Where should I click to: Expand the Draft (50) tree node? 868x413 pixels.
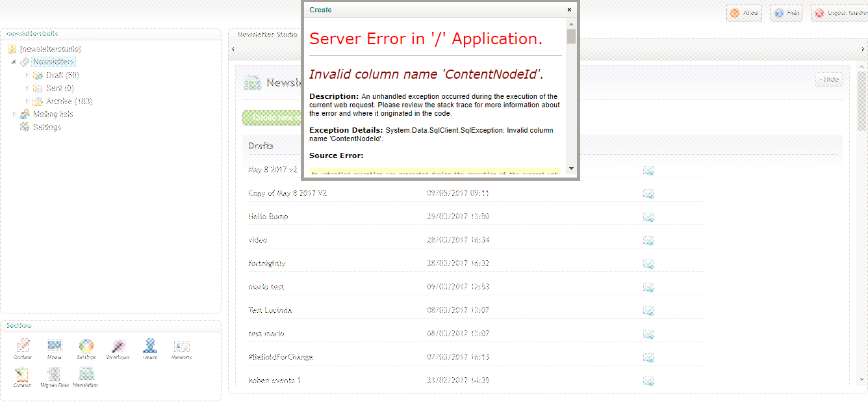point(27,75)
